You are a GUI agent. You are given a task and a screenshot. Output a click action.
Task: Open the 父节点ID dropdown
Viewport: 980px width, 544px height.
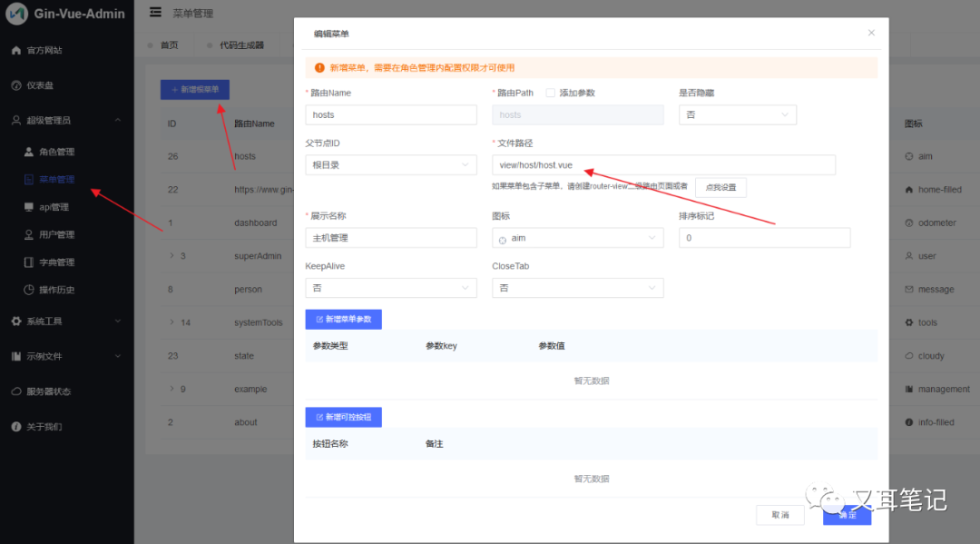coord(390,165)
